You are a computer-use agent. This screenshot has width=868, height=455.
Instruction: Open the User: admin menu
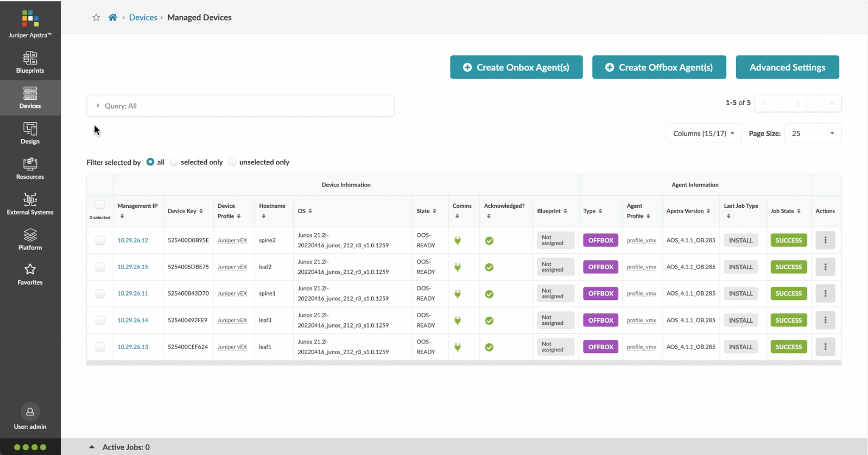(x=30, y=418)
